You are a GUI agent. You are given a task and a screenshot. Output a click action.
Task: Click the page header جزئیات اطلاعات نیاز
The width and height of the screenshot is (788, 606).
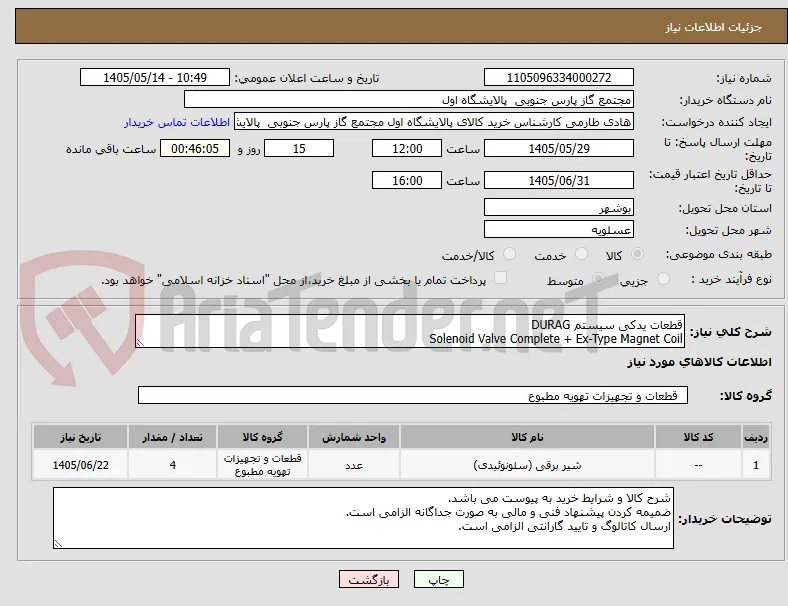tap(713, 27)
